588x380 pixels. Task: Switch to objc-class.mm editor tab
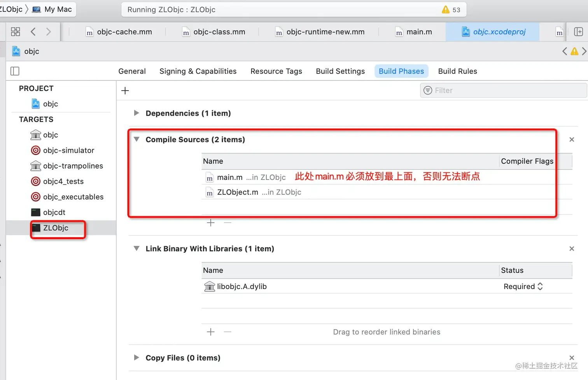[x=213, y=32]
